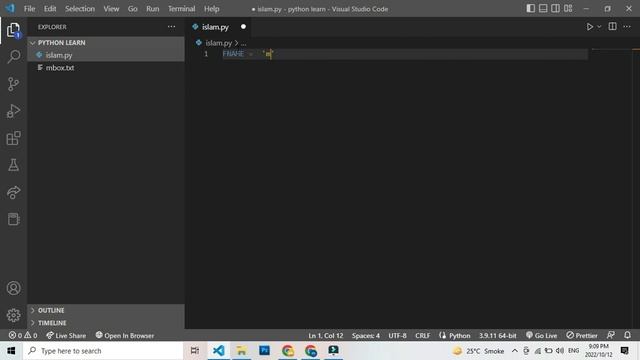The height and width of the screenshot is (360, 640).
Task: Click the breadcrumb ellipsis segment
Action: 243,43
